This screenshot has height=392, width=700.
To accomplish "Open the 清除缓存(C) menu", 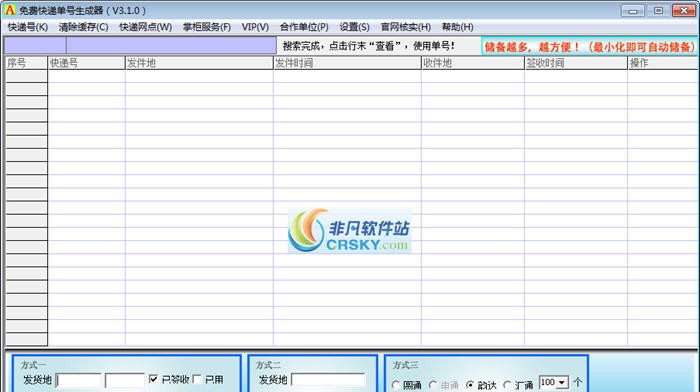I will 83,27.
